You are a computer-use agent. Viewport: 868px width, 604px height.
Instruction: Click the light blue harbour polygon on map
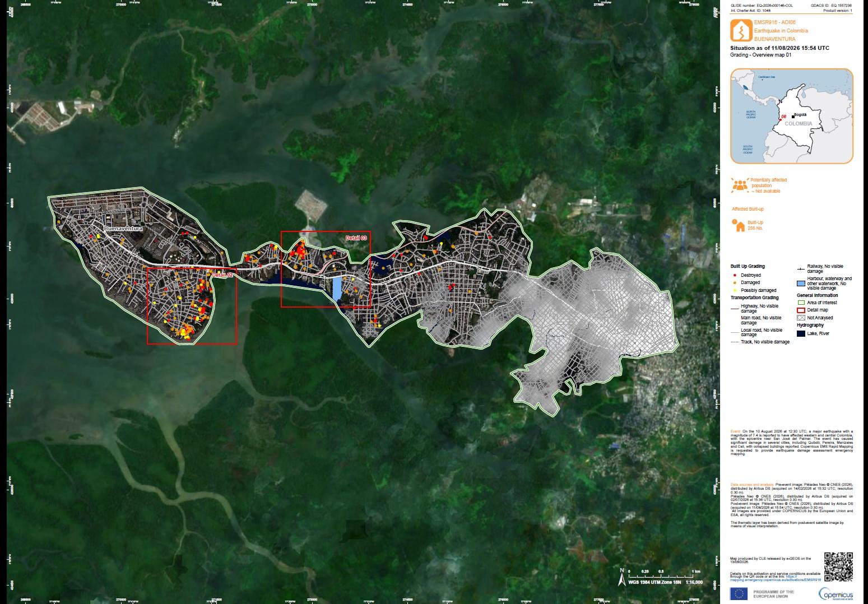tap(336, 289)
